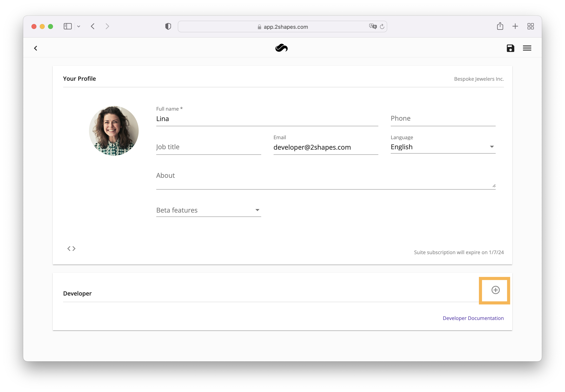Open the hamburger menu icon
This screenshot has height=392, width=565.
(x=527, y=48)
